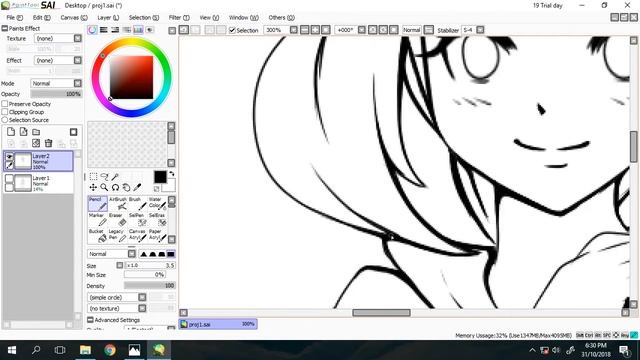This screenshot has height=360, width=640.
Task: Select the Marker tool
Action: point(98,220)
